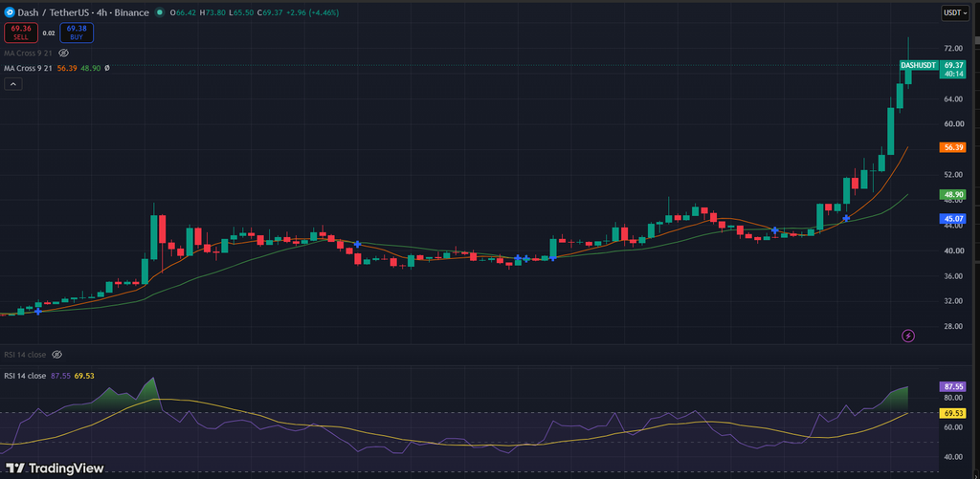Viewport: 980px width, 479px height.
Task: Click the orange 56.39 MA price label
Action: pos(952,147)
